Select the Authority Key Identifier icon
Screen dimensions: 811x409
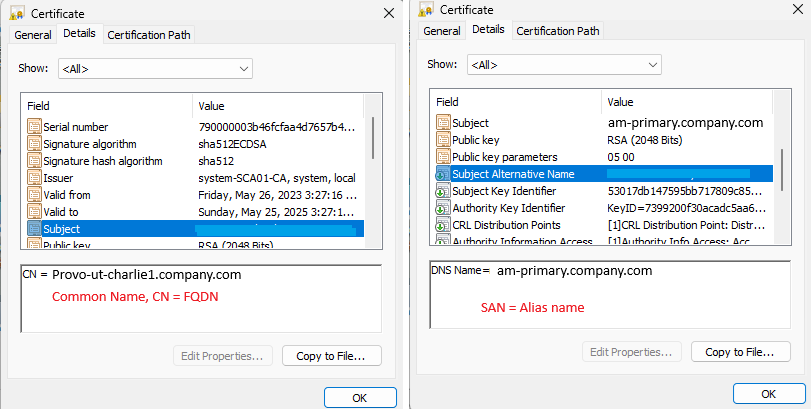pyautogui.click(x=443, y=208)
